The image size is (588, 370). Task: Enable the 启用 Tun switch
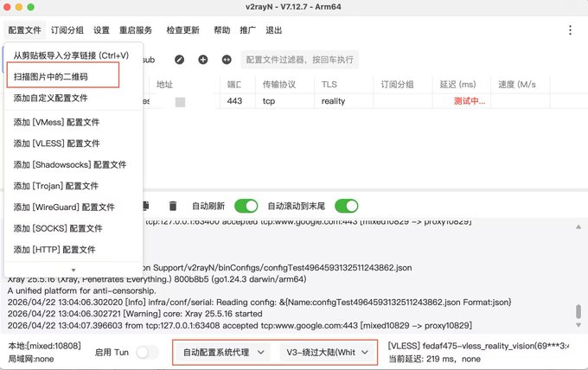coord(147,353)
